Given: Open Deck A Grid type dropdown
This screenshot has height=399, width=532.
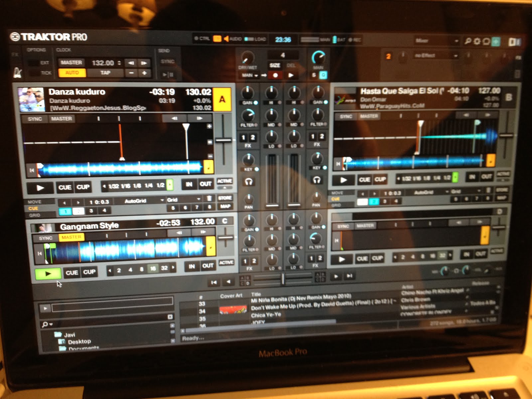Looking at the screenshot, I should 184,199.
